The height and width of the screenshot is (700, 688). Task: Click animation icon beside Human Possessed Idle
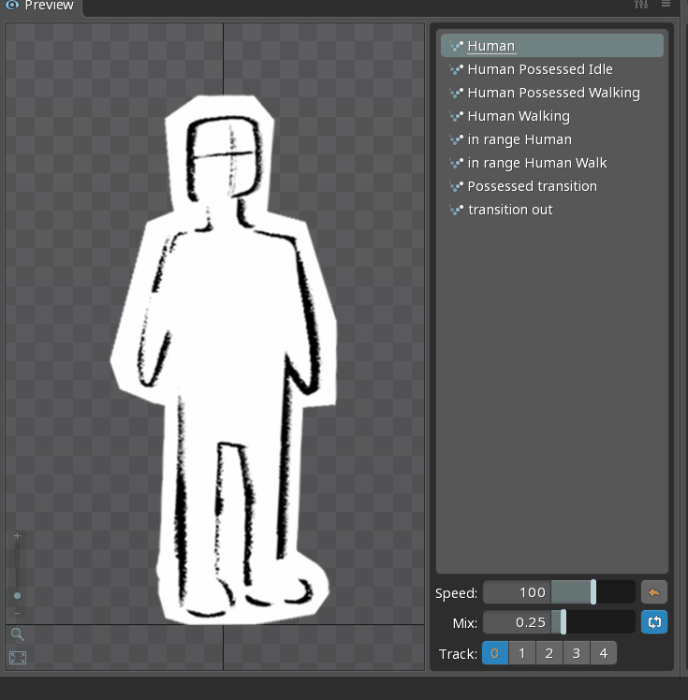coord(456,70)
